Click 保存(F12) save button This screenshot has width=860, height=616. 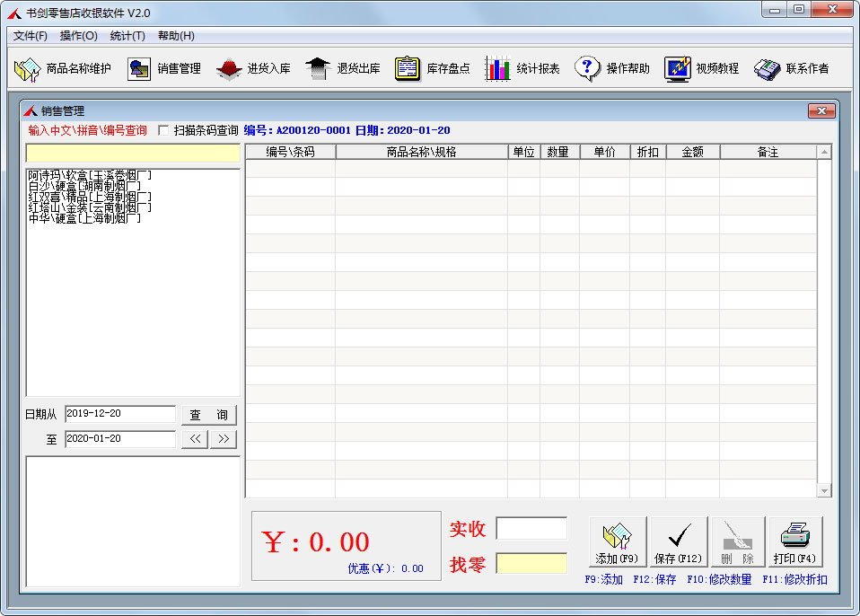click(x=679, y=542)
